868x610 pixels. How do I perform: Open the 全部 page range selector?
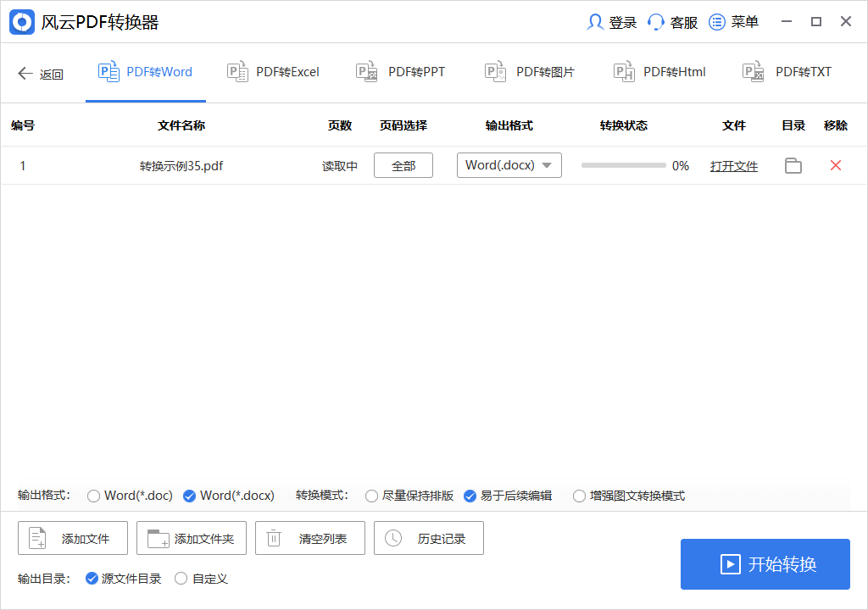point(403,165)
